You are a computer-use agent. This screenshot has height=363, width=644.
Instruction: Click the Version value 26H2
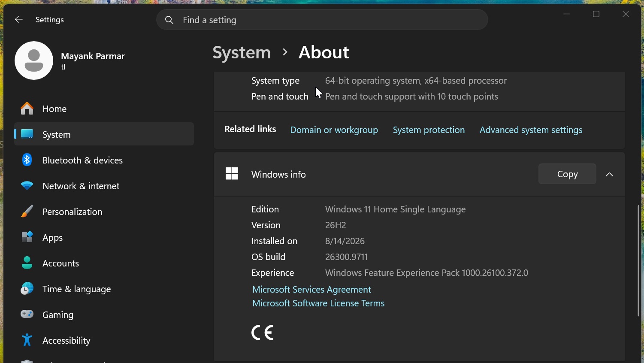(336, 225)
